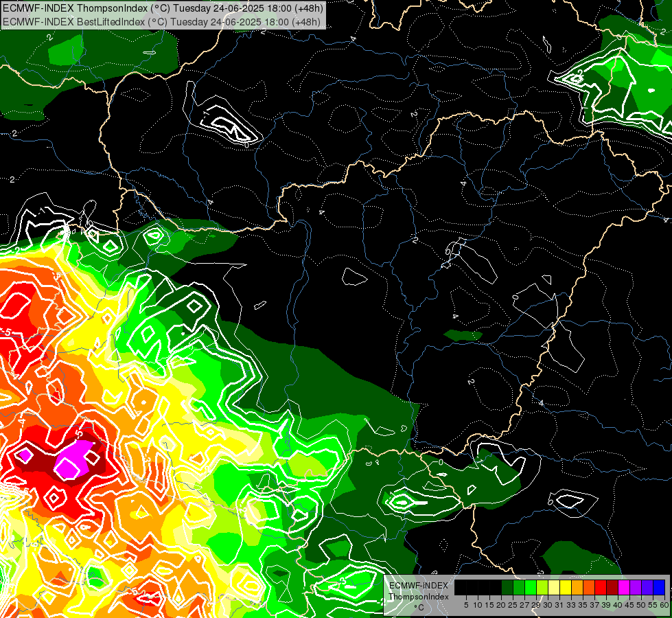Click legend tick value '15'
The width and height of the screenshot is (672, 618).
(489, 605)
